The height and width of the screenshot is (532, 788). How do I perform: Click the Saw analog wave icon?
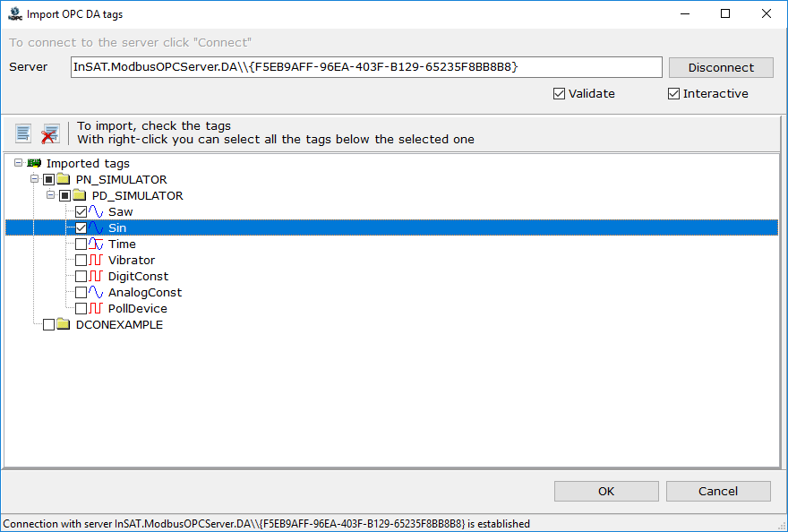point(96,211)
